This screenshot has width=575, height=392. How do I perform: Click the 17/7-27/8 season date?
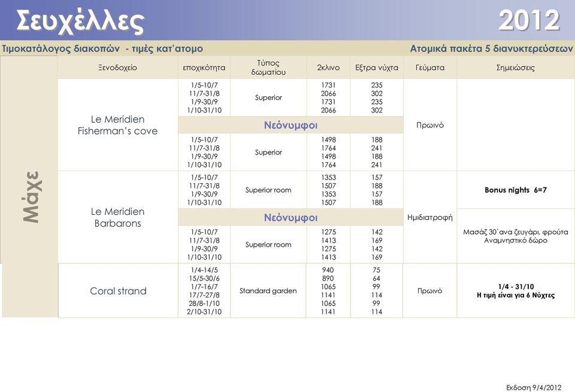pos(204,295)
